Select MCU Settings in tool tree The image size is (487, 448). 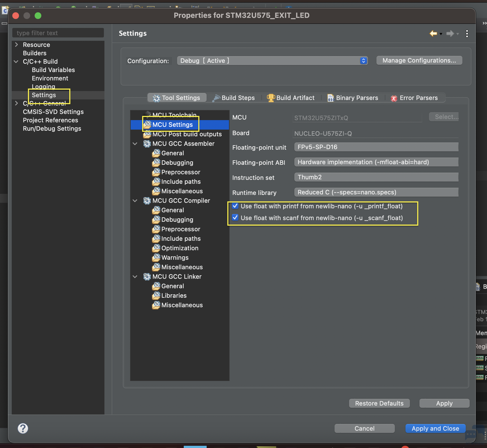[173, 125]
